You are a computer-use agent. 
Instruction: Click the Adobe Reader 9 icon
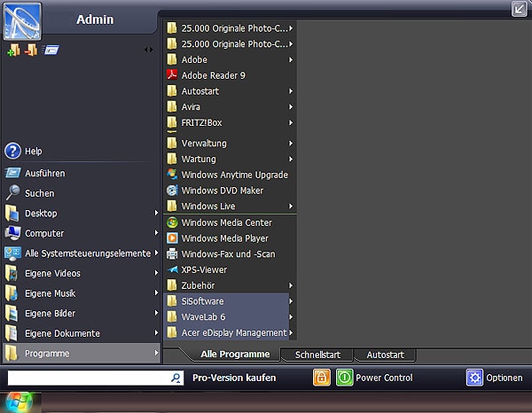coord(172,75)
